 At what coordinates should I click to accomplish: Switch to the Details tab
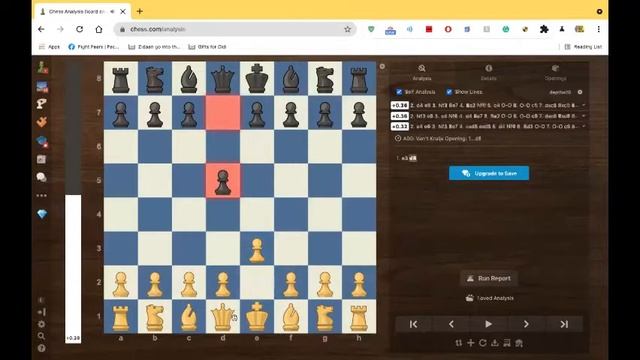[489, 72]
